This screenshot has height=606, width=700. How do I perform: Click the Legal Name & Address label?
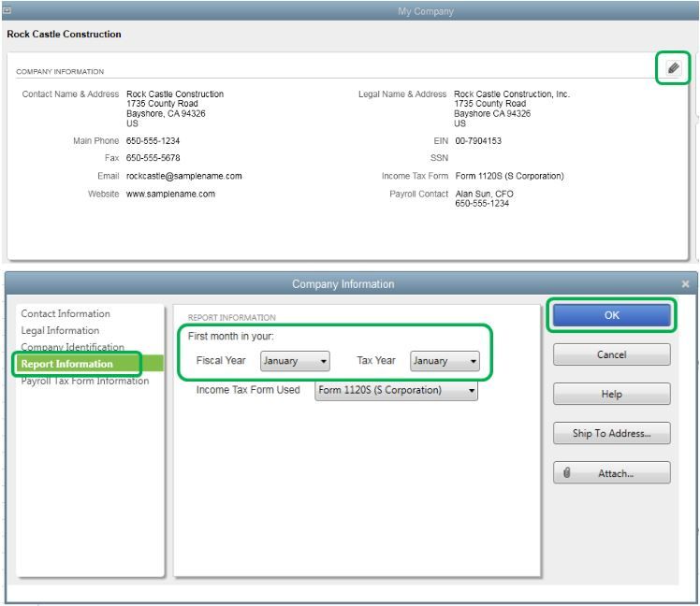coord(402,94)
